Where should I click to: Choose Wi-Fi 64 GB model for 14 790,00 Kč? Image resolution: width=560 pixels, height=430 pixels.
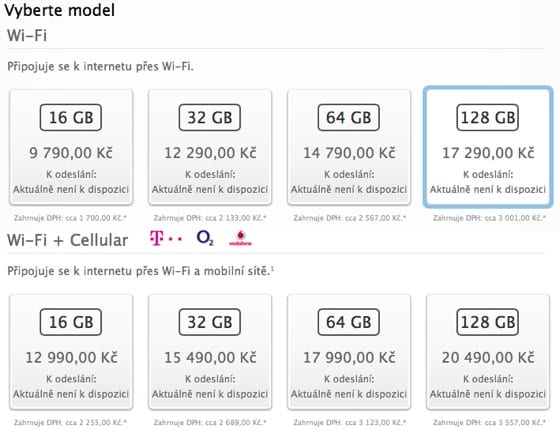(x=349, y=148)
